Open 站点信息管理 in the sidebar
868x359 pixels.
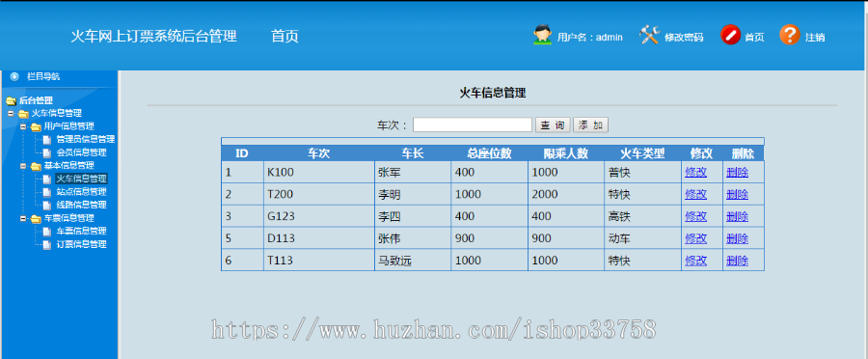click(81, 192)
